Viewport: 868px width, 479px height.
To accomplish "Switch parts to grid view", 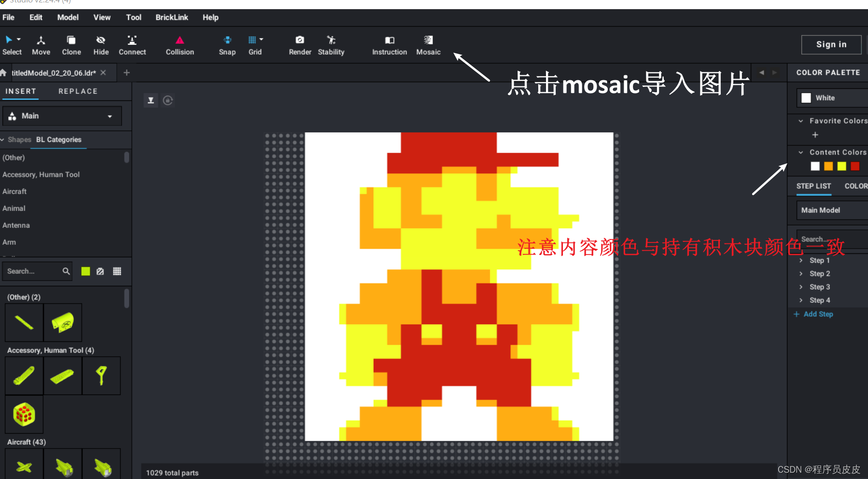I will pos(117,271).
